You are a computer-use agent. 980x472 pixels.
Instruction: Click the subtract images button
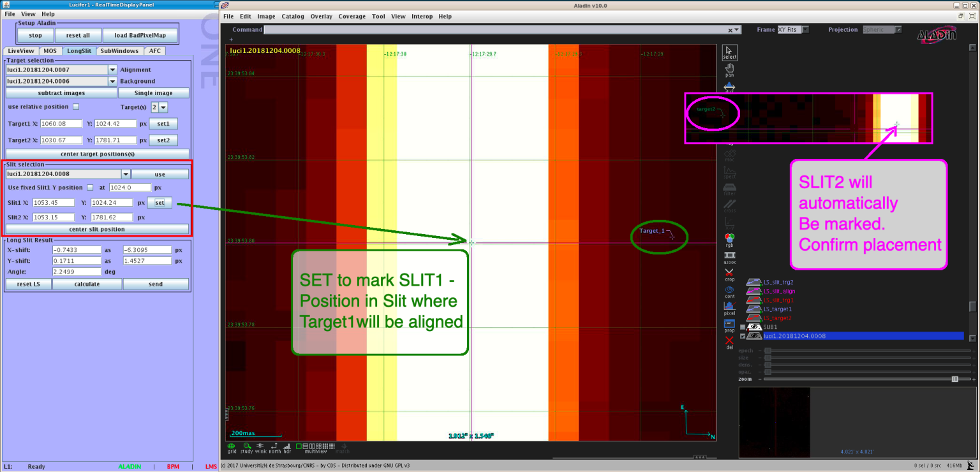(x=61, y=93)
